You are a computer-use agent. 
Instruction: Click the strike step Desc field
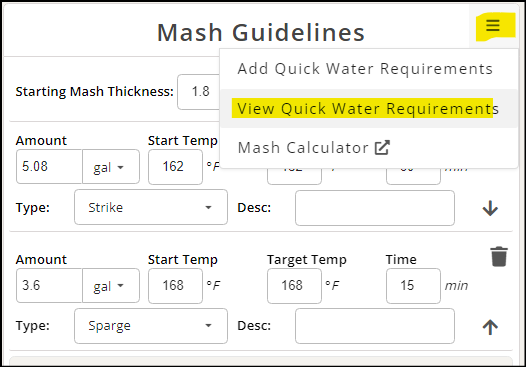[x=375, y=208]
